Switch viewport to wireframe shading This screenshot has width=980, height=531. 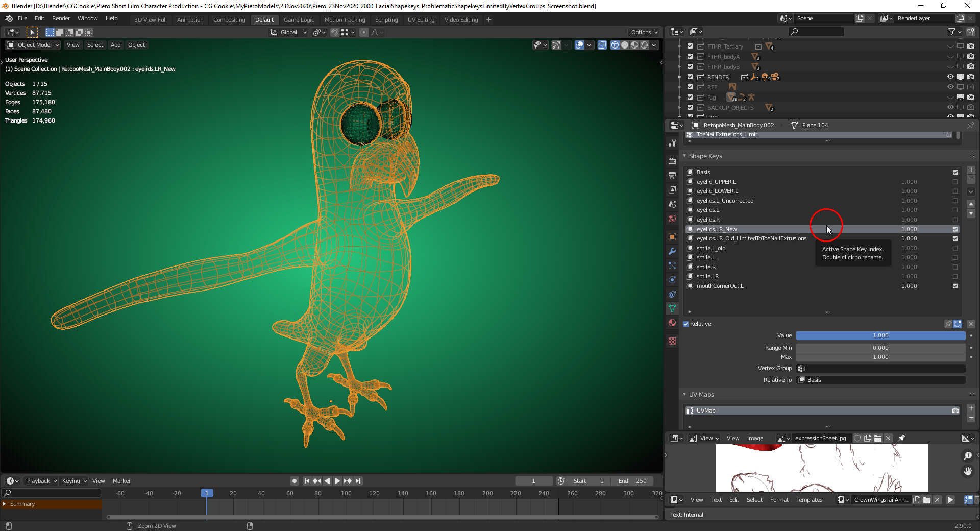tap(615, 45)
